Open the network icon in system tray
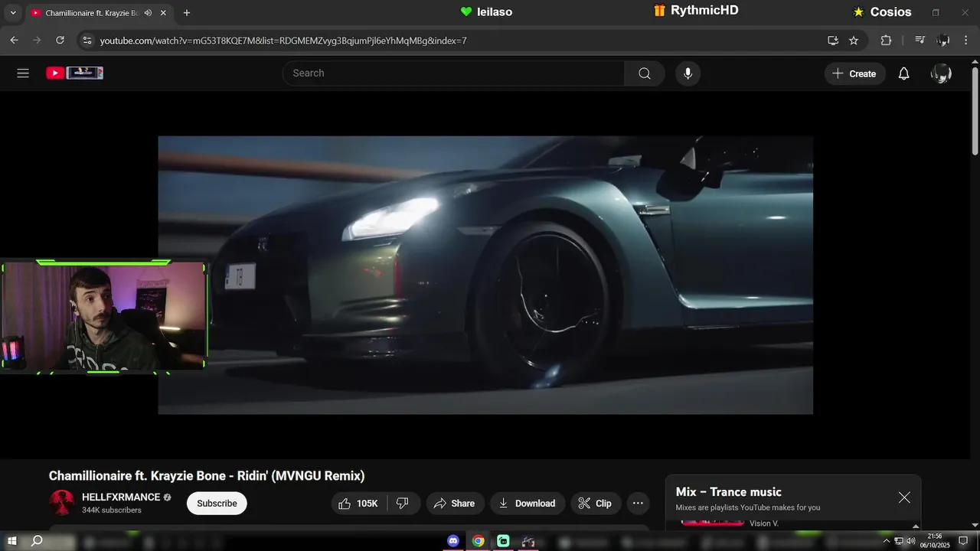The width and height of the screenshot is (980, 551). coord(899,541)
